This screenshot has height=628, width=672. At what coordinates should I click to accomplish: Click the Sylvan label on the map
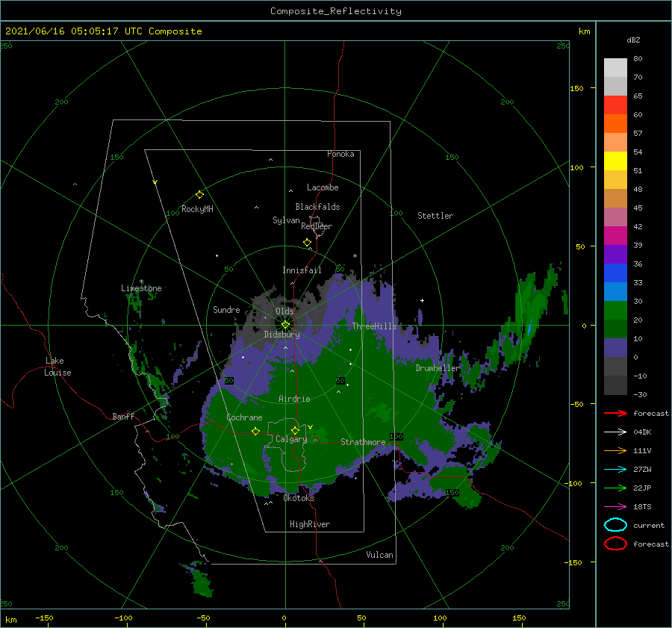point(286,220)
